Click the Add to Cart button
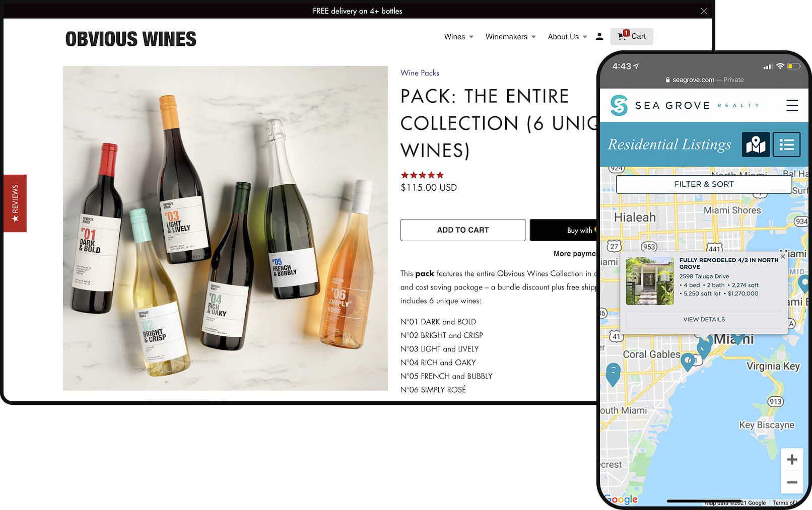The image size is (812, 510). pyautogui.click(x=462, y=230)
